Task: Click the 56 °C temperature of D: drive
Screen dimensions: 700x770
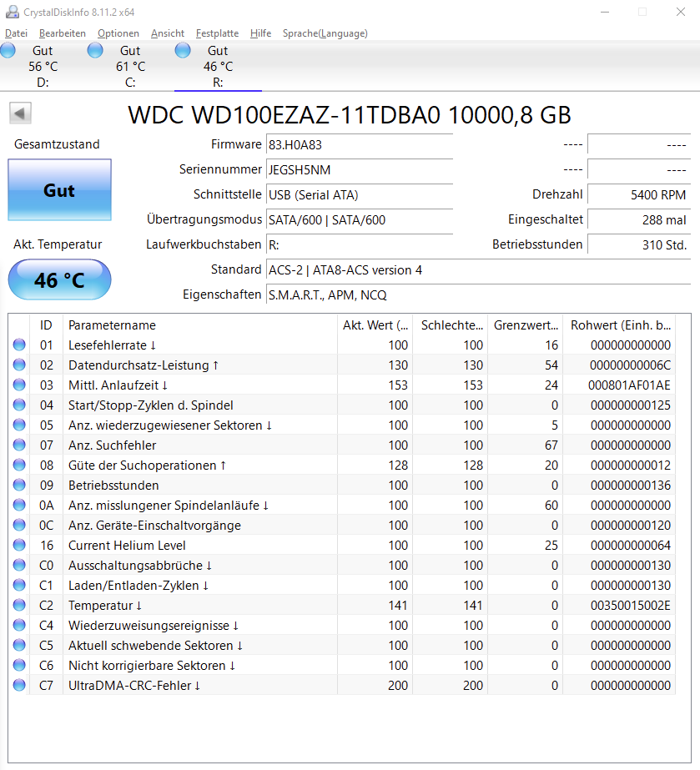Action: tap(43, 66)
